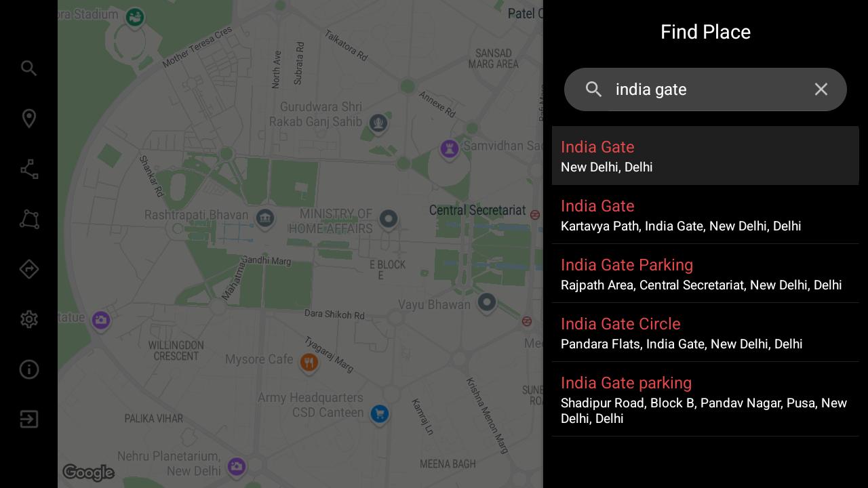Click the Sansad Marg Area map label
This screenshot has height=488, width=868.
click(493, 58)
